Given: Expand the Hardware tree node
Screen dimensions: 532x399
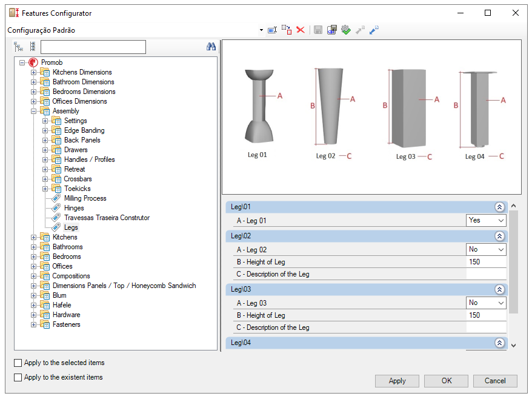Looking at the screenshot, I should pyautogui.click(x=33, y=315).
